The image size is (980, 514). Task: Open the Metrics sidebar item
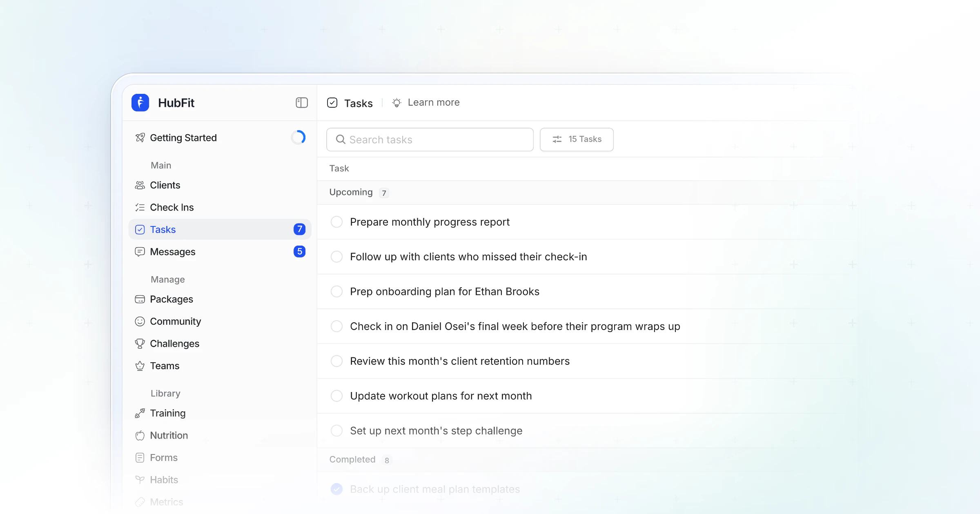coord(220,502)
